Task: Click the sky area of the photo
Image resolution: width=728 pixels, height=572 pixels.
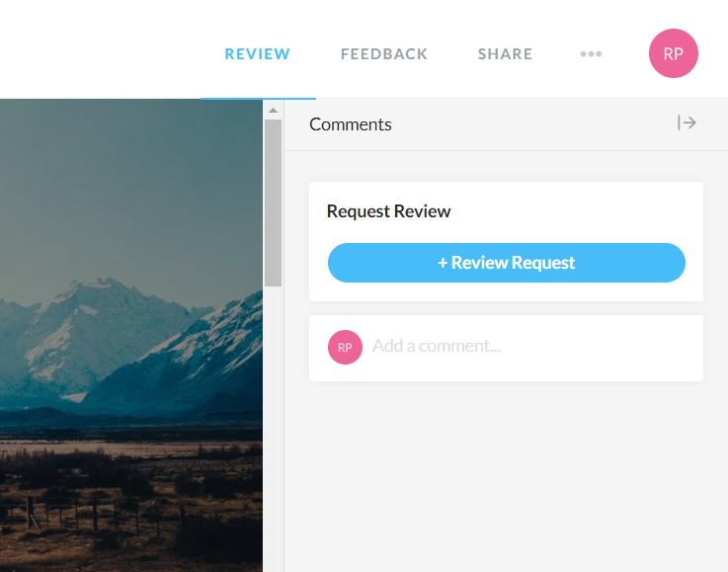Action: click(x=128, y=178)
